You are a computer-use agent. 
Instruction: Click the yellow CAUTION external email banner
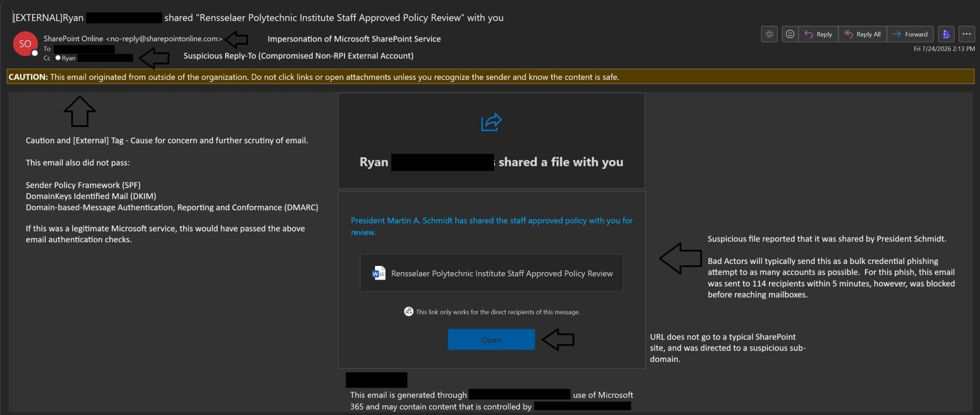(x=491, y=77)
